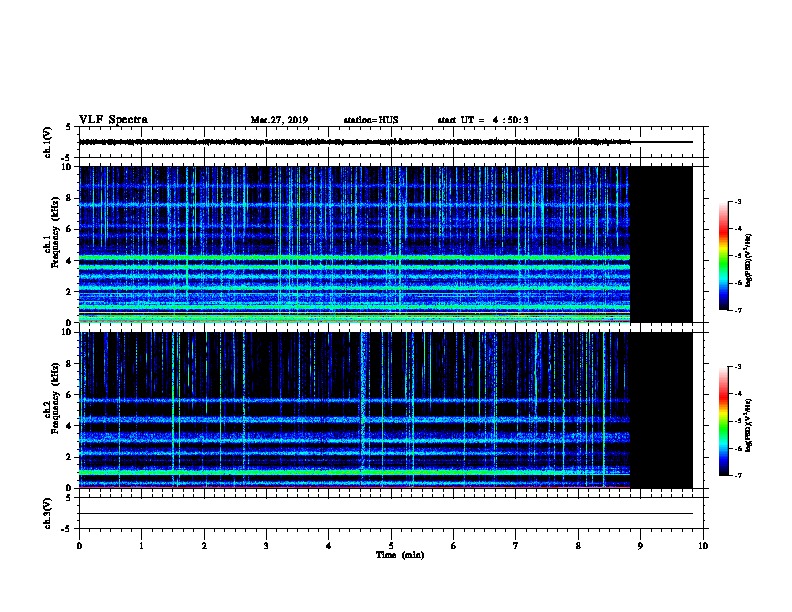Click the bright 4 kHz band in ch.1 spectrogram
This screenshot has width=792, height=612.
pos(355,258)
